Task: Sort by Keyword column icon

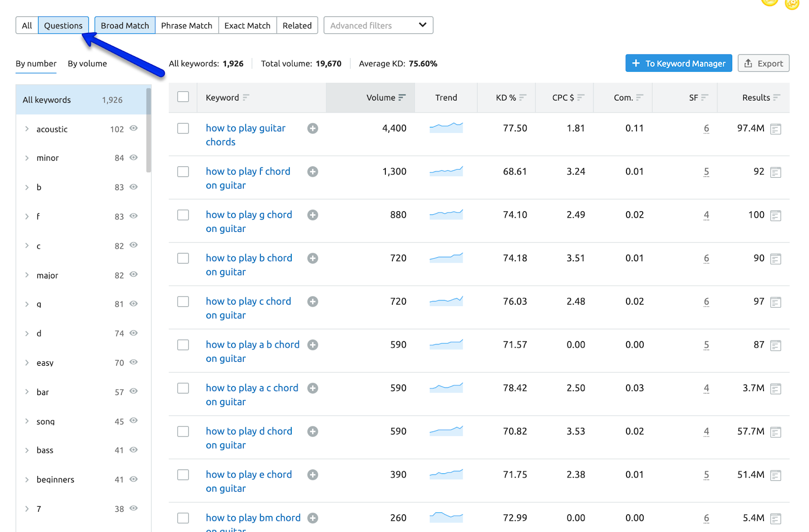Action: 246,98
